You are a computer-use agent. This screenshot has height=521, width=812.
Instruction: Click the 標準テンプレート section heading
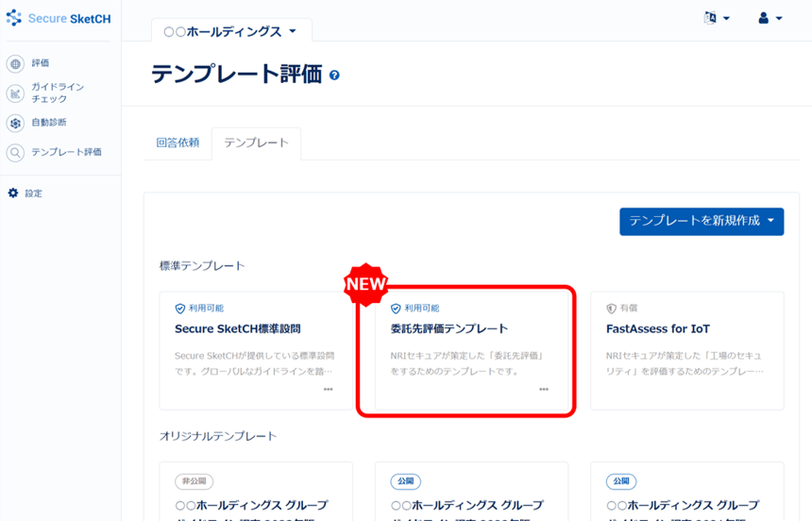click(x=202, y=265)
